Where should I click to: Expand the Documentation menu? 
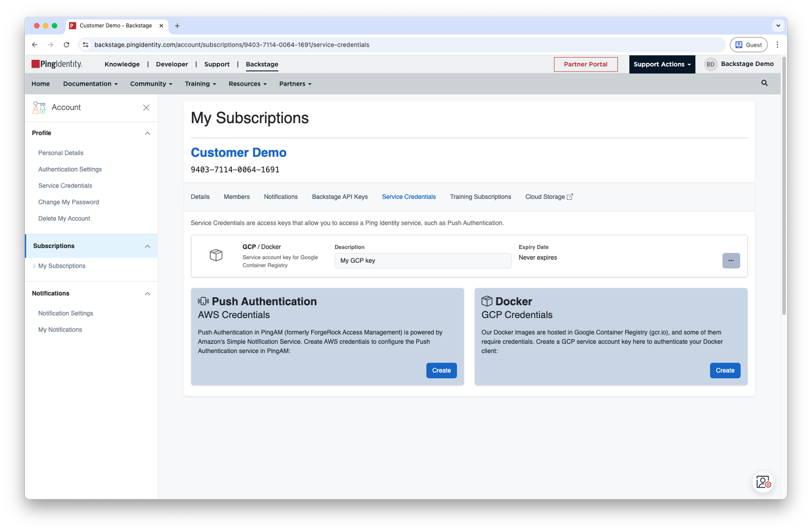point(90,84)
